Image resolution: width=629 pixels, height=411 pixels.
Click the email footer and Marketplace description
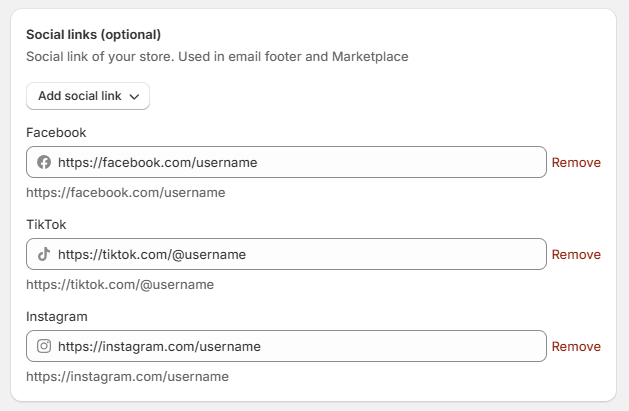click(x=217, y=57)
